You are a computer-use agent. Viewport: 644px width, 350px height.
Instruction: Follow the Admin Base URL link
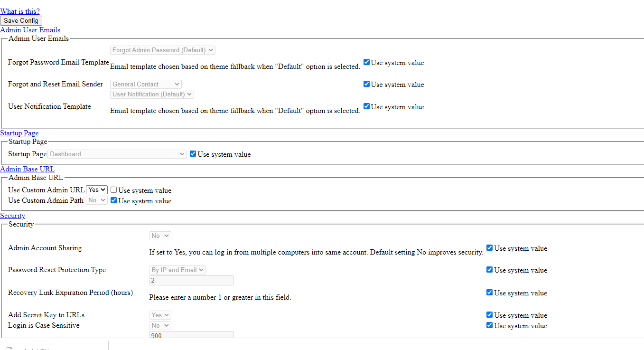pyautogui.click(x=27, y=169)
